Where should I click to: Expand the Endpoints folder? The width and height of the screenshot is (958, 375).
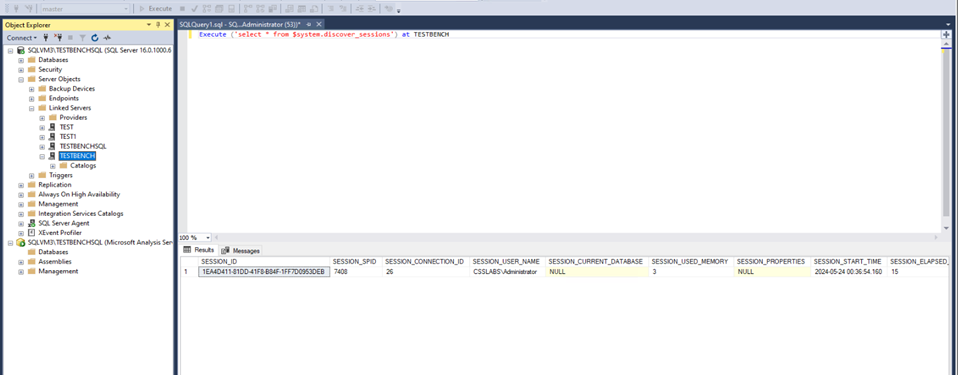[x=32, y=98]
